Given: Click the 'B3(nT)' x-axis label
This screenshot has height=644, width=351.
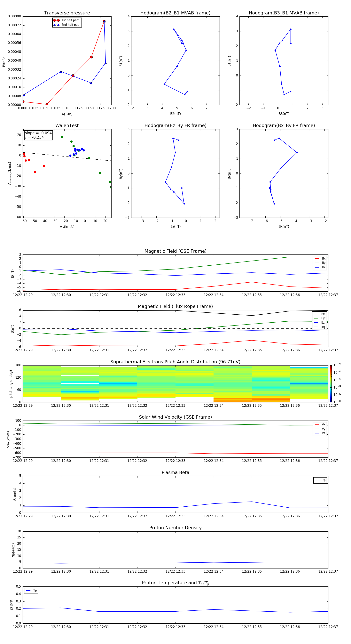Looking at the screenshot, I should (284, 114).
